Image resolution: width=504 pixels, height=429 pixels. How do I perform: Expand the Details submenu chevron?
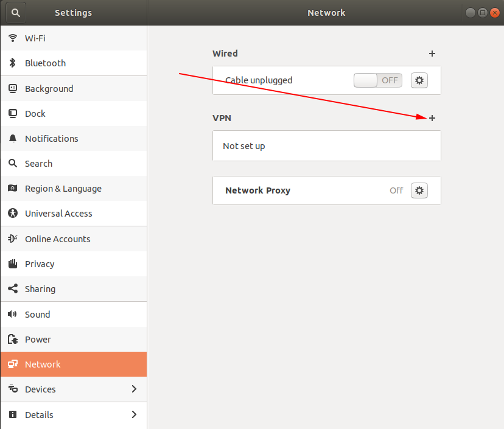(x=135, y=415)
